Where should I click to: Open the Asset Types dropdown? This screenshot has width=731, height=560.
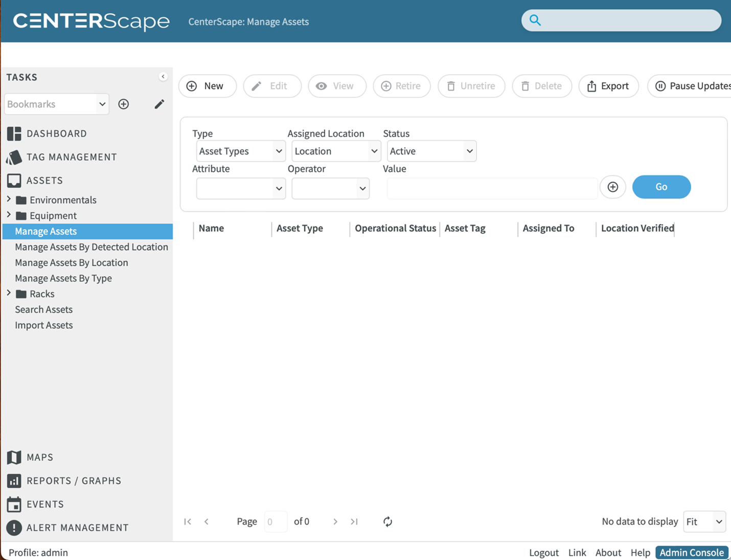point(240,151)
